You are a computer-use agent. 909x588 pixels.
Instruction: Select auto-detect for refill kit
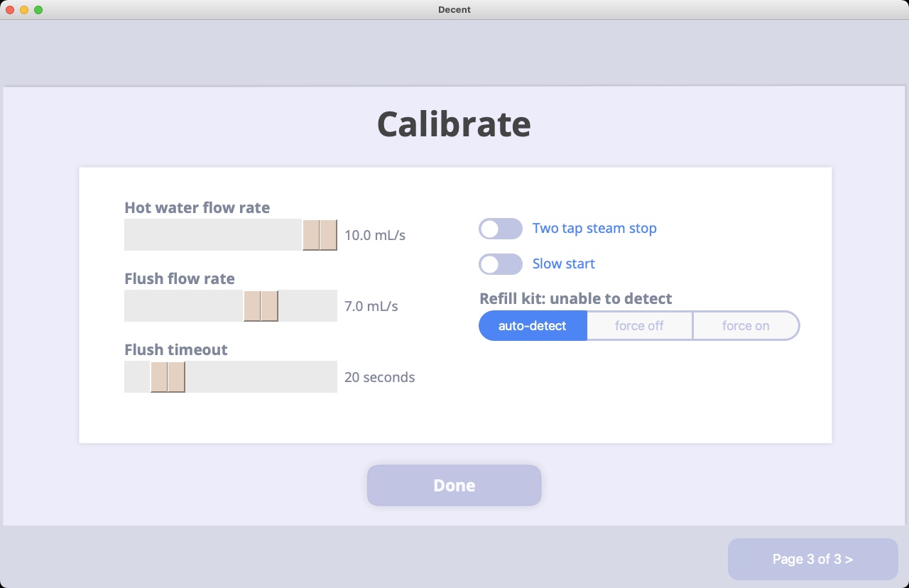click(x=533, y=326)
